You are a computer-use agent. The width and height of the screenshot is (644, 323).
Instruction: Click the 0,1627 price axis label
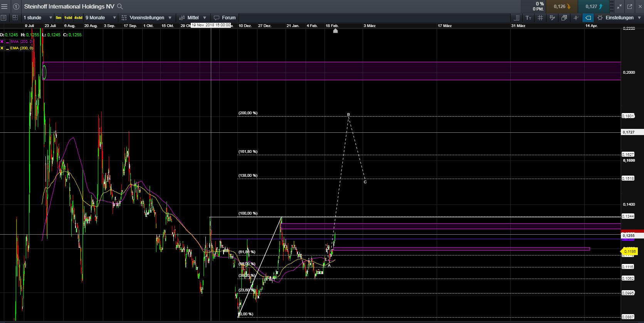[x=628, y=154]
